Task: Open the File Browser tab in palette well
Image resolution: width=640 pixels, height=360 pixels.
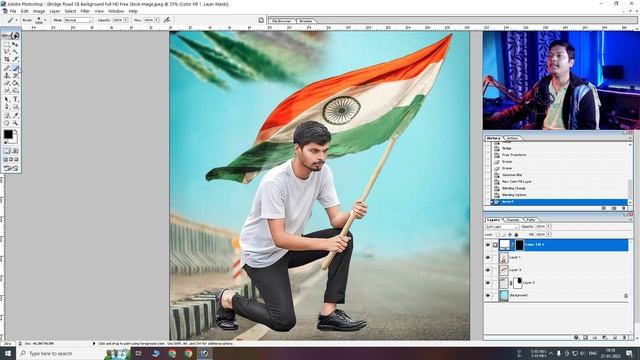Action: coord(282,21)
